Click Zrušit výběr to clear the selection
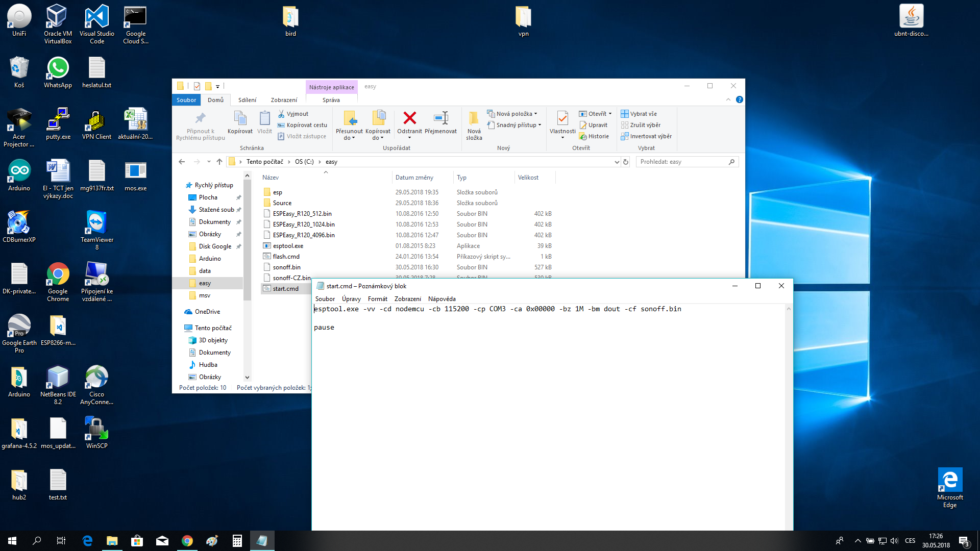 point(645,125)
